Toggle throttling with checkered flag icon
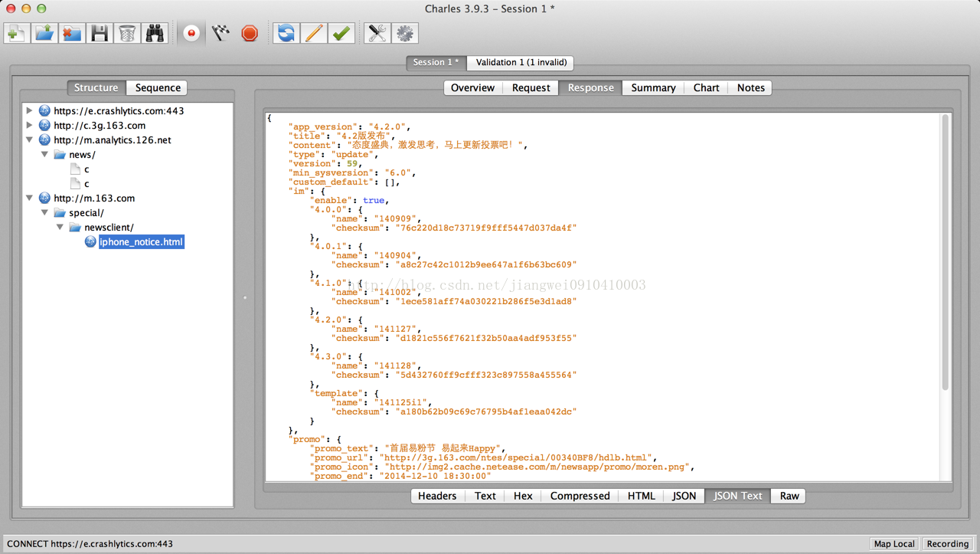 [220, 33]
